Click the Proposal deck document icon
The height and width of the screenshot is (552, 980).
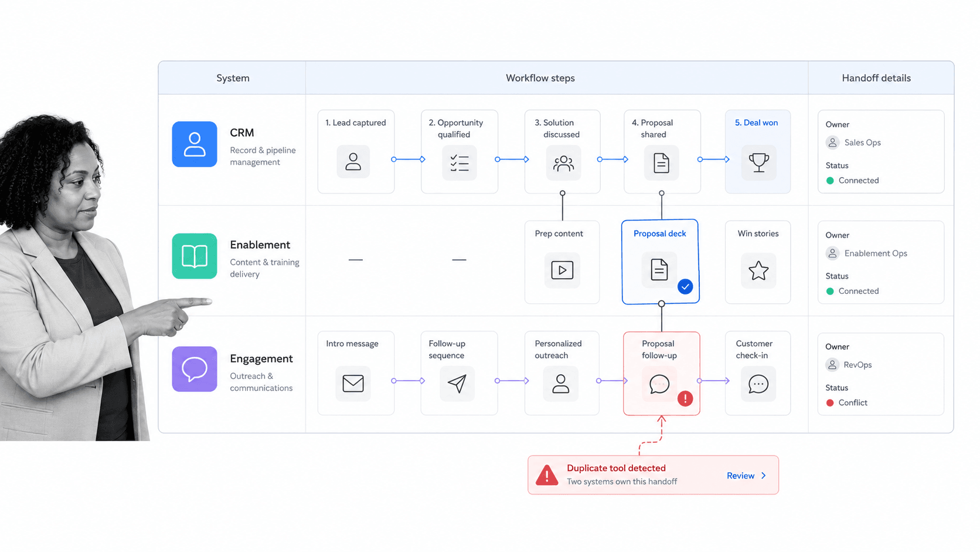659,270
